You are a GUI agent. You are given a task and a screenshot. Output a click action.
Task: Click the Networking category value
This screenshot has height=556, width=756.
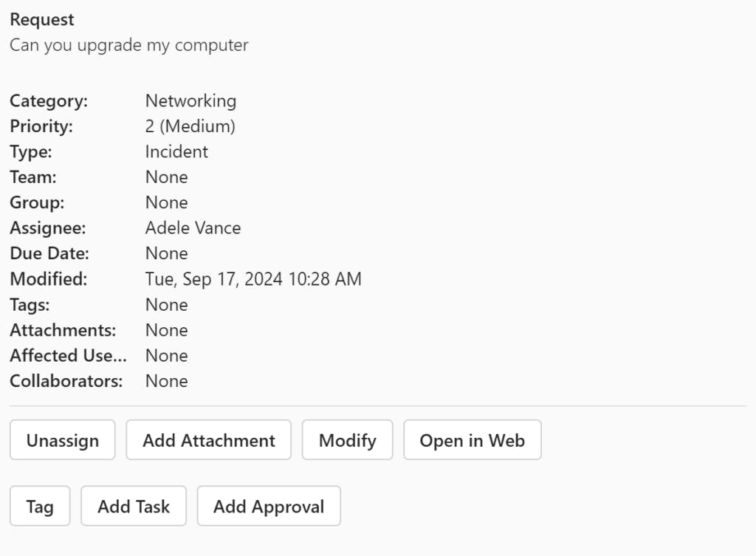(x=190, y=101)
